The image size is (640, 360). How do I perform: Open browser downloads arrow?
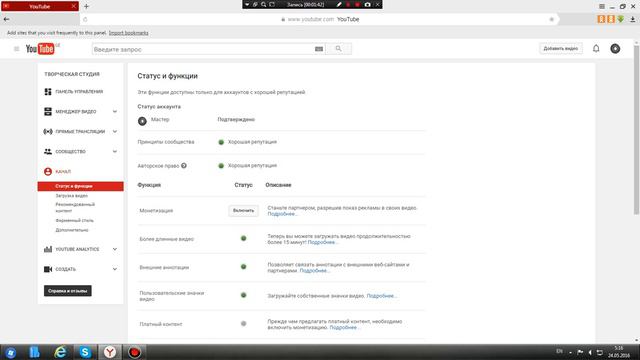click(x=633, y=19)
